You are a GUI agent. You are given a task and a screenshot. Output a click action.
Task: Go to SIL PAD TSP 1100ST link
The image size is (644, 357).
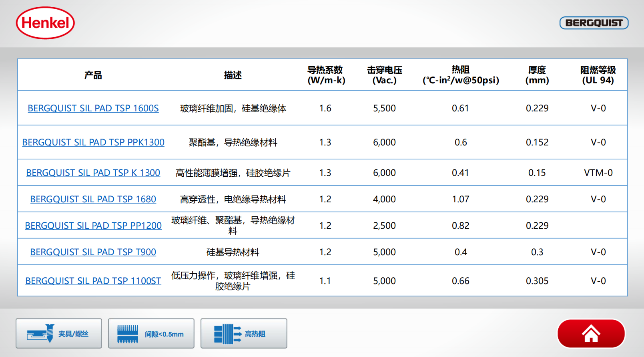pos(93,281)
